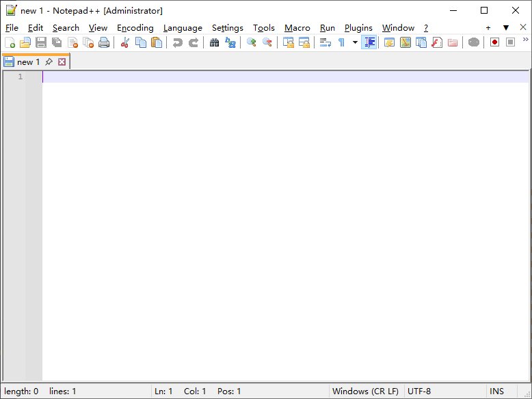This screenshot has height=399, width=532.
Task: Pin the 'new 1' tab
Action: pos(49,61)
